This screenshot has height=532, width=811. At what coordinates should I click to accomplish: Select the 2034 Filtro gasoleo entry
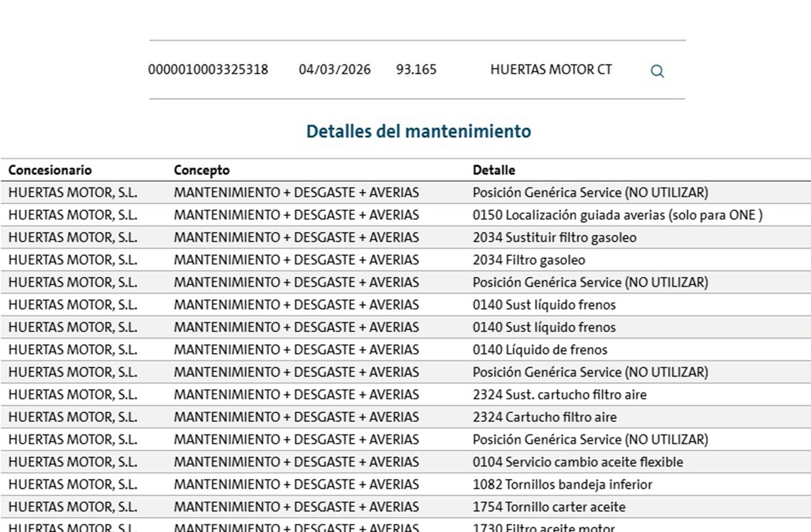tap(529, 260)
